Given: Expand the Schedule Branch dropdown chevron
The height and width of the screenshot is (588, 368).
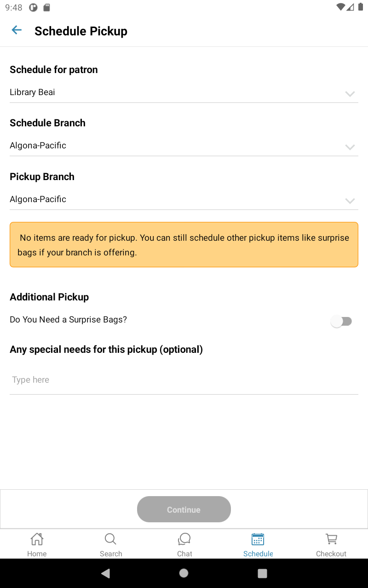Looking at the screenshot, I should tap(350, 147).
